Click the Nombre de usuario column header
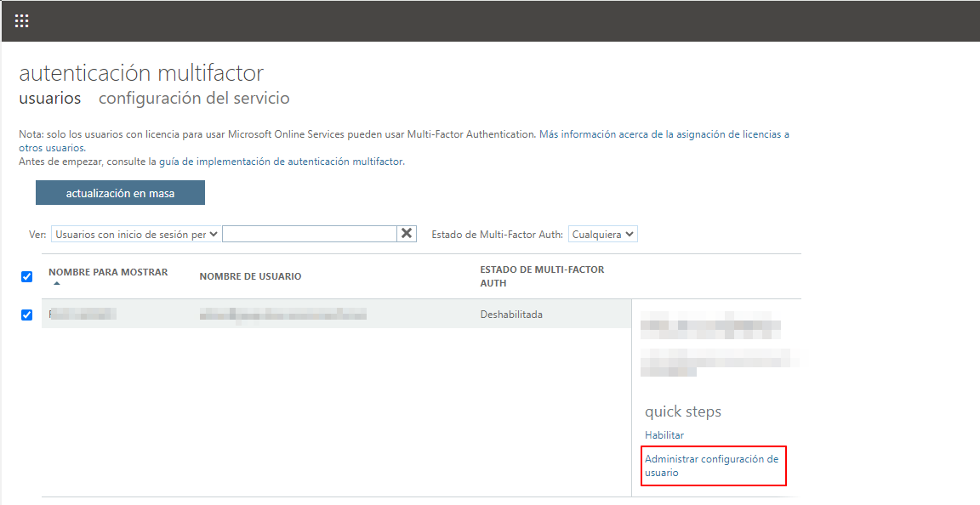 (250, 276)
